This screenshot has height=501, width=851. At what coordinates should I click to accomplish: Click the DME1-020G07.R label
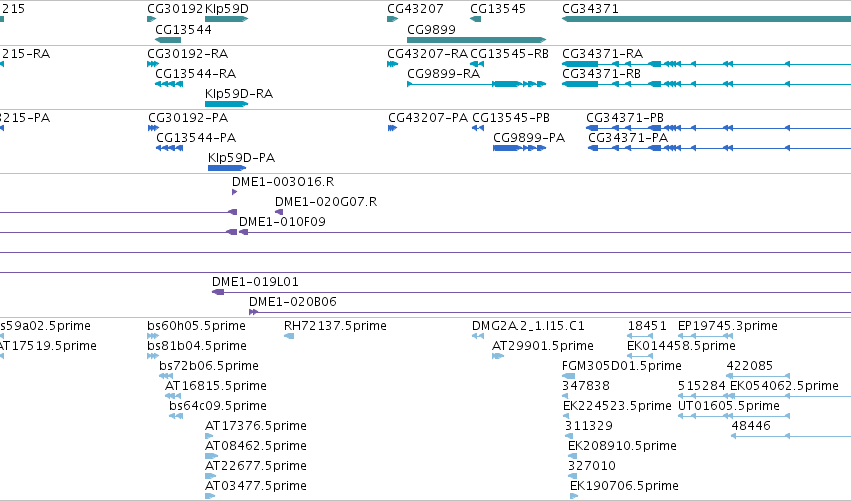326,202
